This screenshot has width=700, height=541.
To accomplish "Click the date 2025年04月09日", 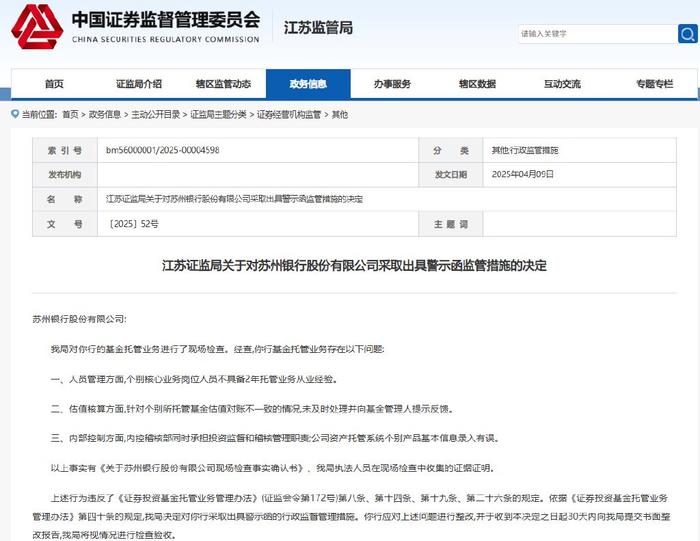I will pos(522,175).
